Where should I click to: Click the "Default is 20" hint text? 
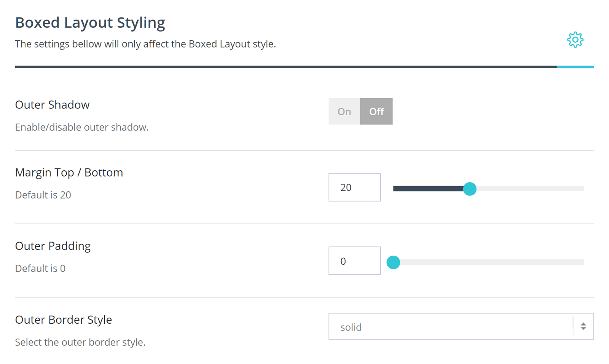pos(43,195)
